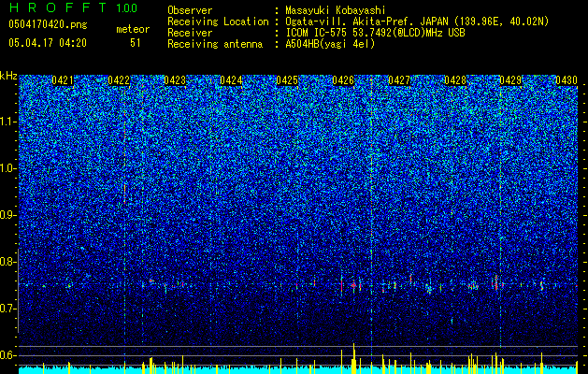Click the 0424 time marker
588x374 pixels.
(231, 80)
